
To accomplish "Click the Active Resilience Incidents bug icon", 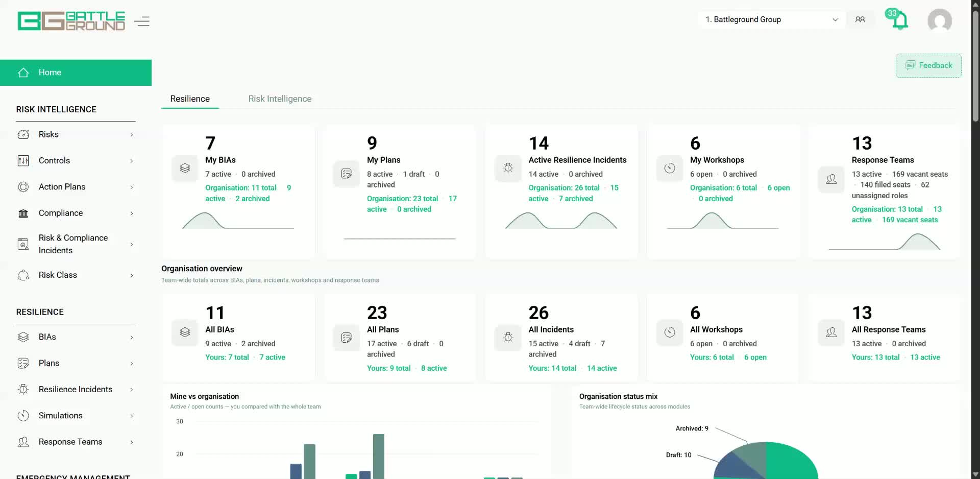I will click(x=508, y=168).
